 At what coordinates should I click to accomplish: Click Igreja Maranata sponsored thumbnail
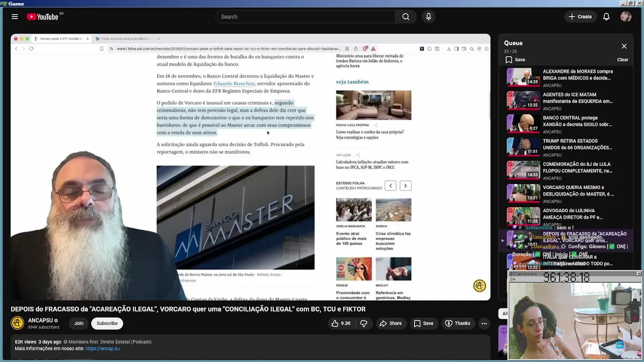coord(354,210)
